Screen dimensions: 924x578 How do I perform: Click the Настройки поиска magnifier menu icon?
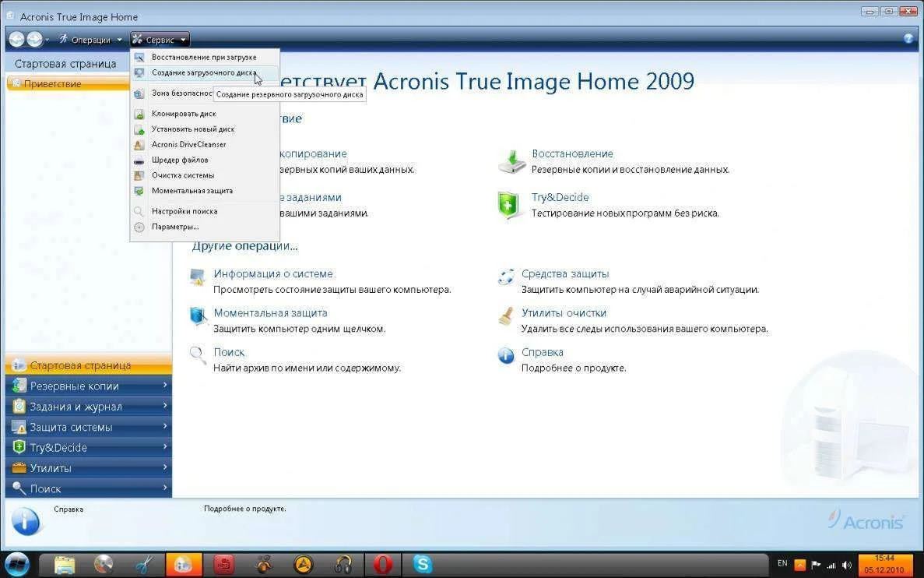(x=139, y=211)
